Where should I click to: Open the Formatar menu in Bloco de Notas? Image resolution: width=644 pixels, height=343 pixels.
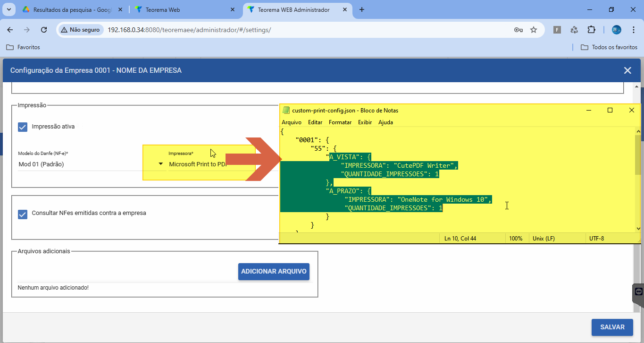pyautogui.click(x=340, y=122)
